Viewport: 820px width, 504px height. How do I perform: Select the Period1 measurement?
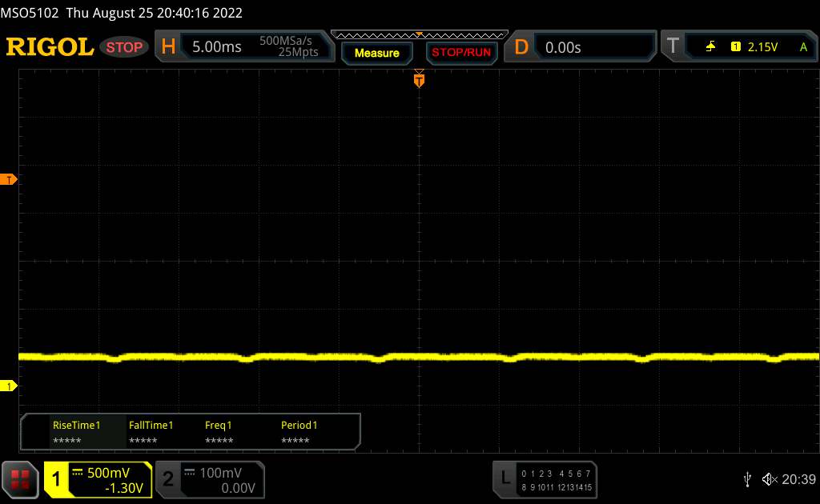point(299,432)
